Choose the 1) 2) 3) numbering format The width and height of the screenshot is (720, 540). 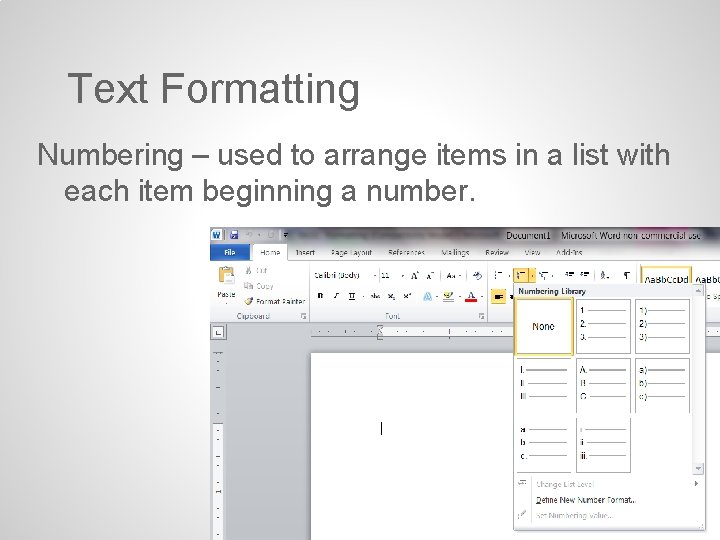pyautogui.click(x=662, y=326)
